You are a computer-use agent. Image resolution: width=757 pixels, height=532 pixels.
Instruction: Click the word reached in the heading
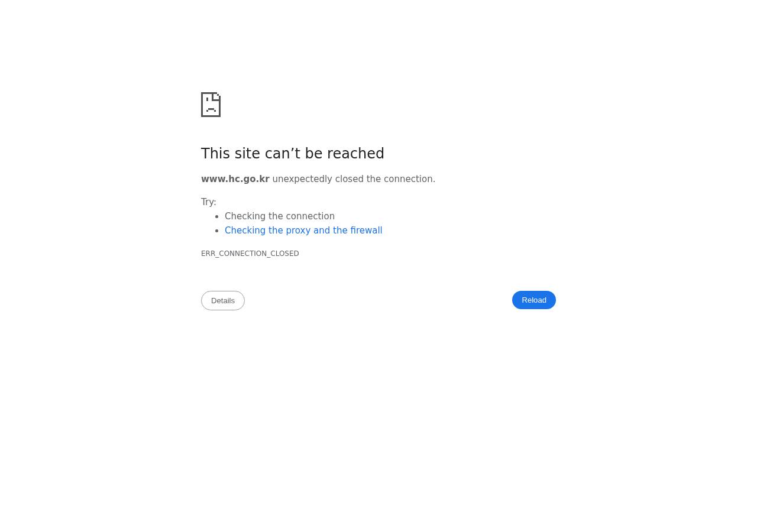coord(355,154)
